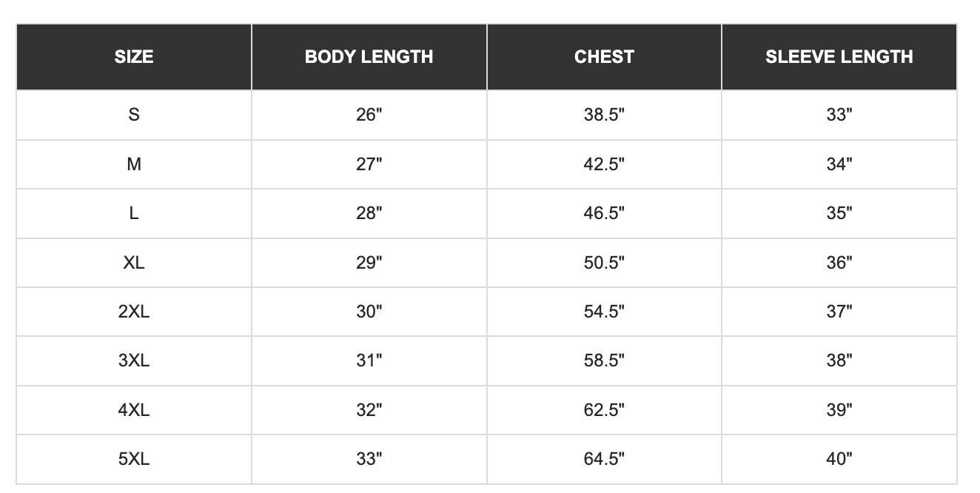Screen dimensions: 980x493
Task: Click the 58.5" chest cell
Action: click(x=604, y=360)
